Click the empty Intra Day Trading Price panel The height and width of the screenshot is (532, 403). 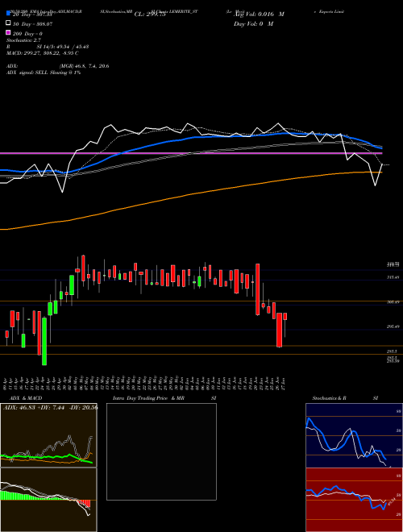coord(161,451)
